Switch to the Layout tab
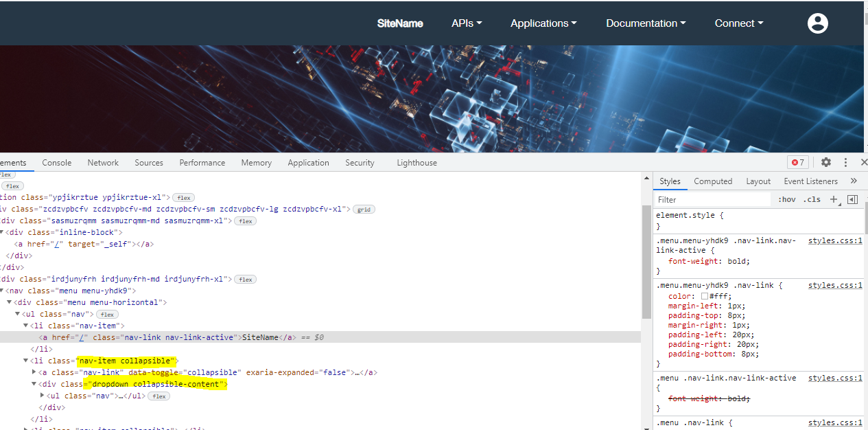 pyautogui.click(x=758, y=181)
